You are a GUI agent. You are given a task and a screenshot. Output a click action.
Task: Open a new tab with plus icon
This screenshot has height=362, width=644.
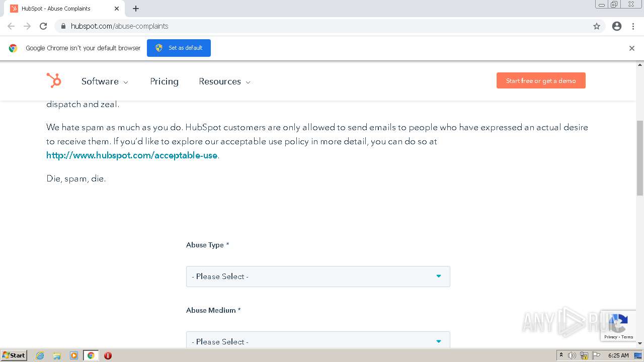point(136,9)
